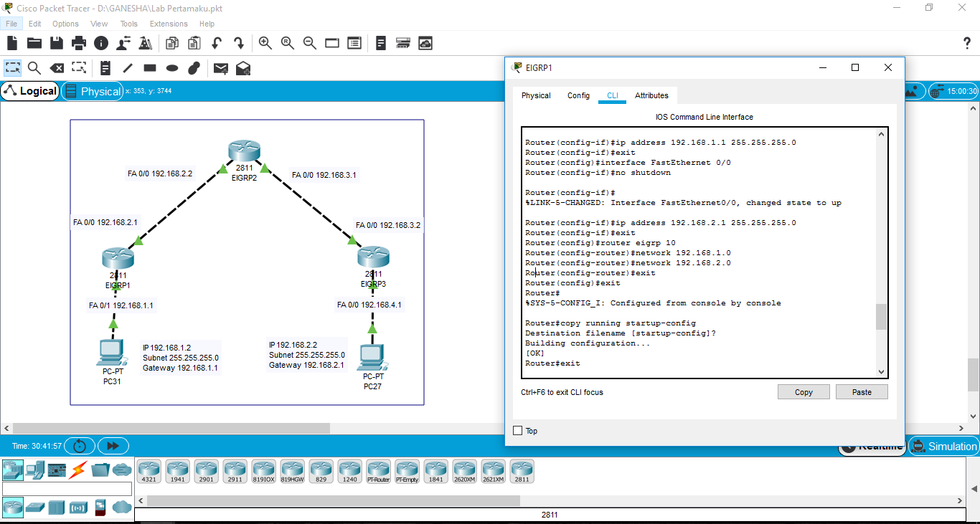Open Attributes tab in EIGRP1

point(651,95)
